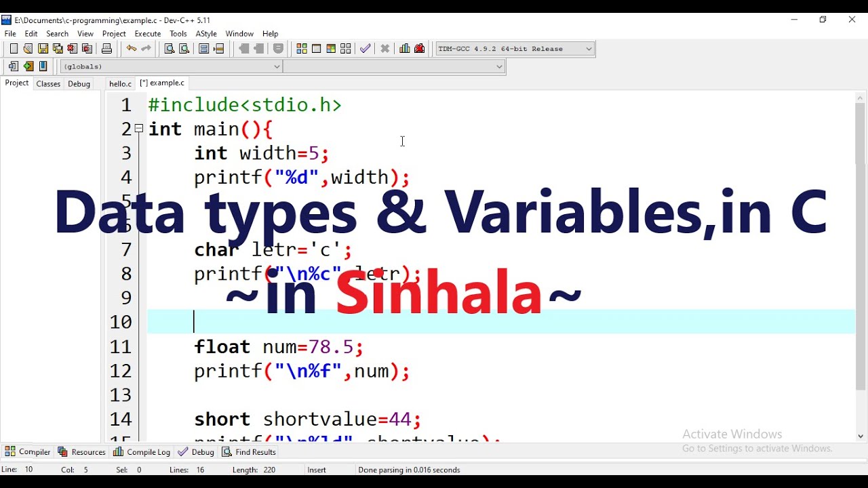Image resolution: width=868 pixels, height=488 pixels.
Task: Select the example.c editor tab
Action: (x=163, y=83)
